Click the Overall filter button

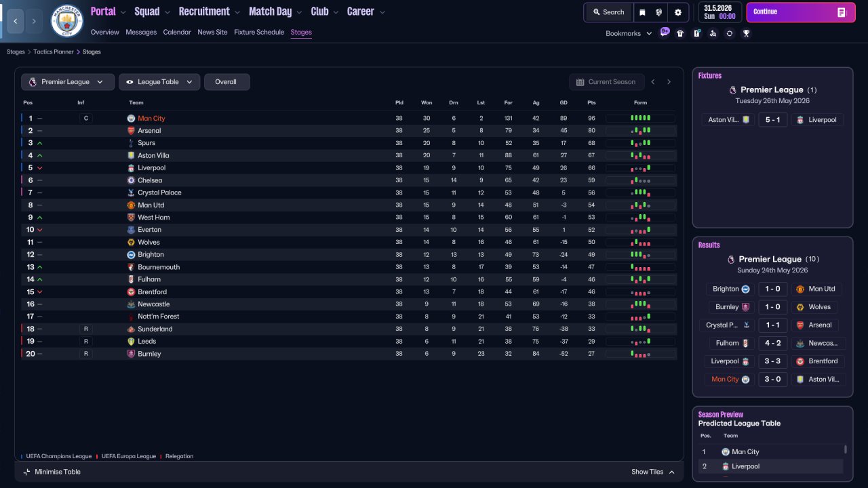pos(226,82)
